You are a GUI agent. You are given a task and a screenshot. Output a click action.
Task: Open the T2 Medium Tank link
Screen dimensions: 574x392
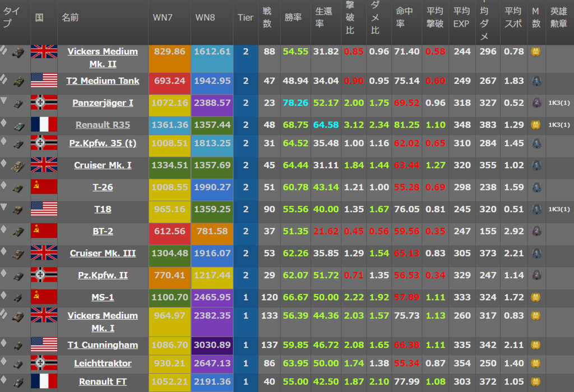pyautogui.click(x=103, y=81)
